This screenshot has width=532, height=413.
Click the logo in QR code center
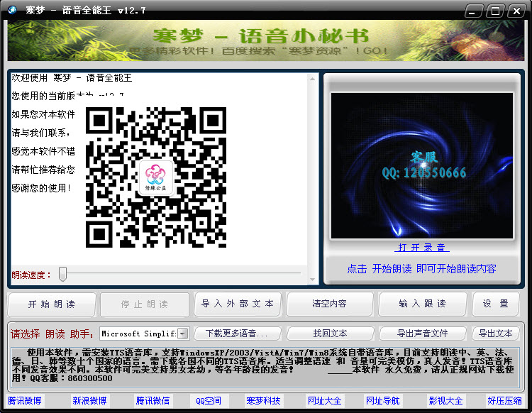pos(156,178)
